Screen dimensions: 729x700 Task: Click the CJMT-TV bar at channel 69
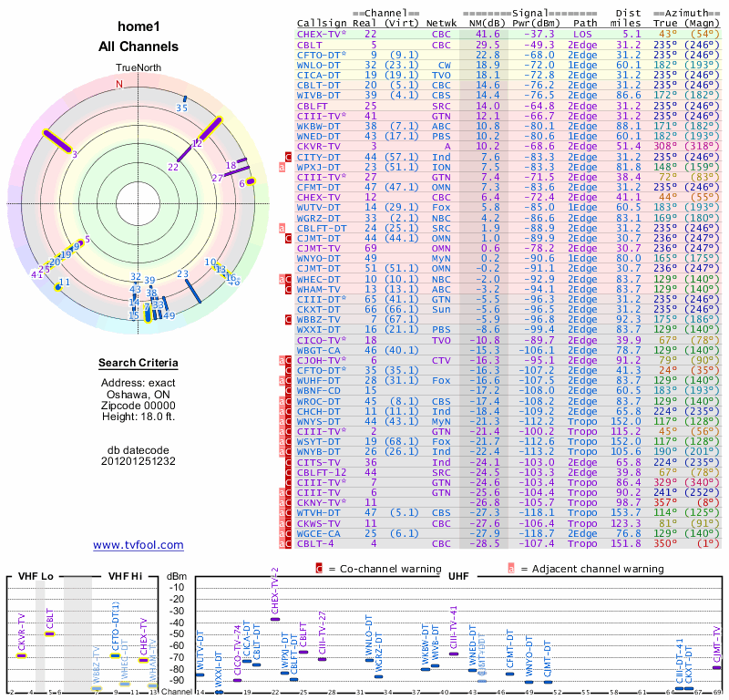717,668
